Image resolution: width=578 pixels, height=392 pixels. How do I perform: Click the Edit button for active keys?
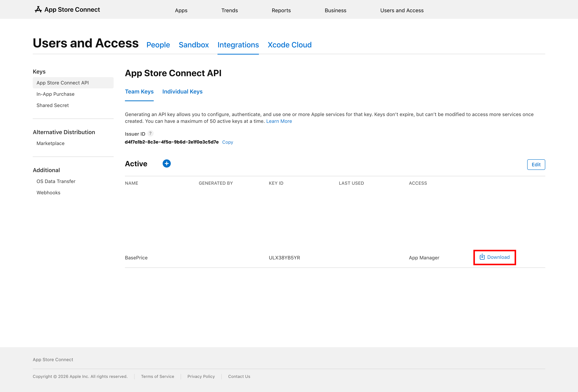click(536, 165)
